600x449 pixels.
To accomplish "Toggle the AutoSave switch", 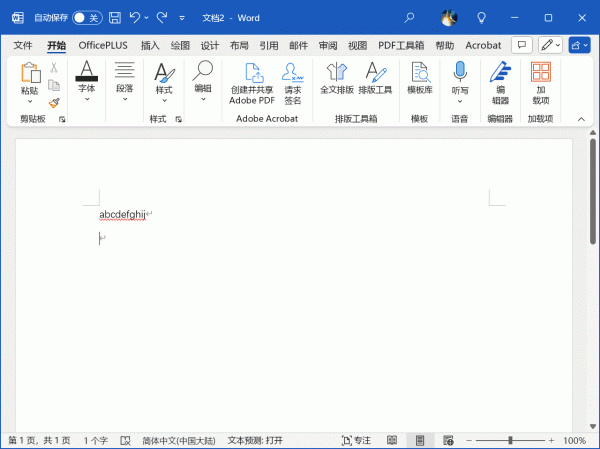I will 87,18.
